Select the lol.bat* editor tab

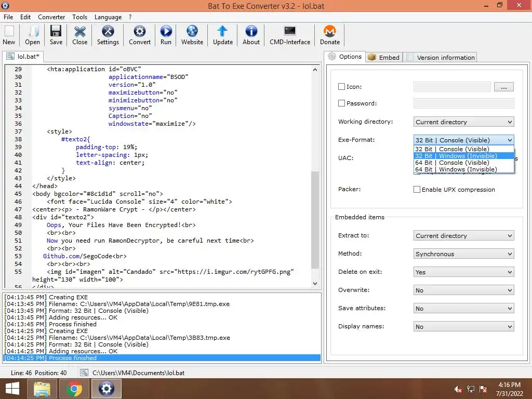pyautogui.click(x=23, y=56)
